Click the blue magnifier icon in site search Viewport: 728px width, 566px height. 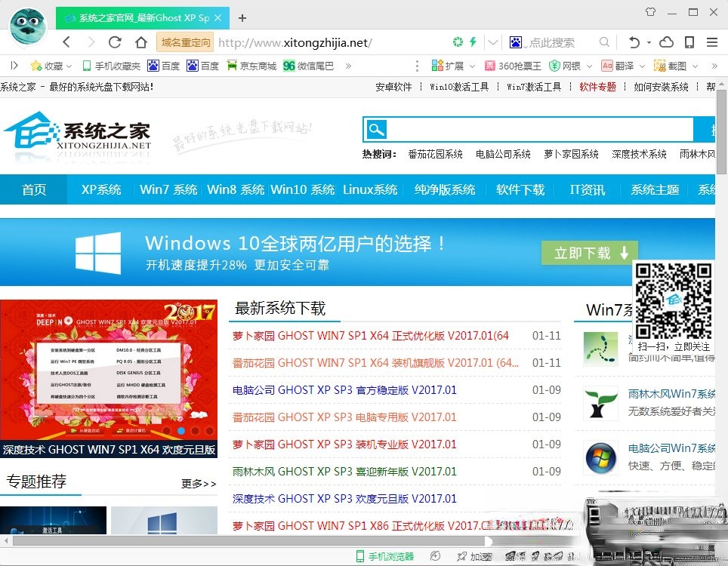pyautogui.click(x=376, y=130)
